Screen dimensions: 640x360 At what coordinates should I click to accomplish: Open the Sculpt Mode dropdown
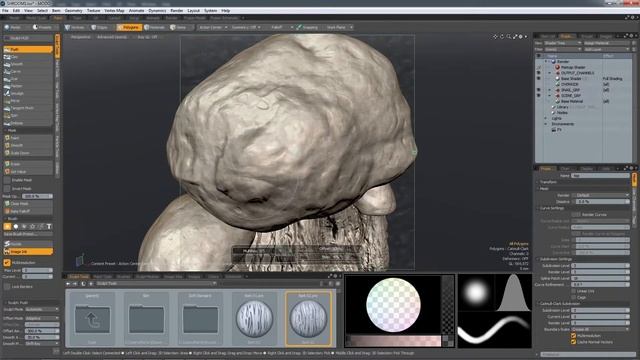coord(42,309)
